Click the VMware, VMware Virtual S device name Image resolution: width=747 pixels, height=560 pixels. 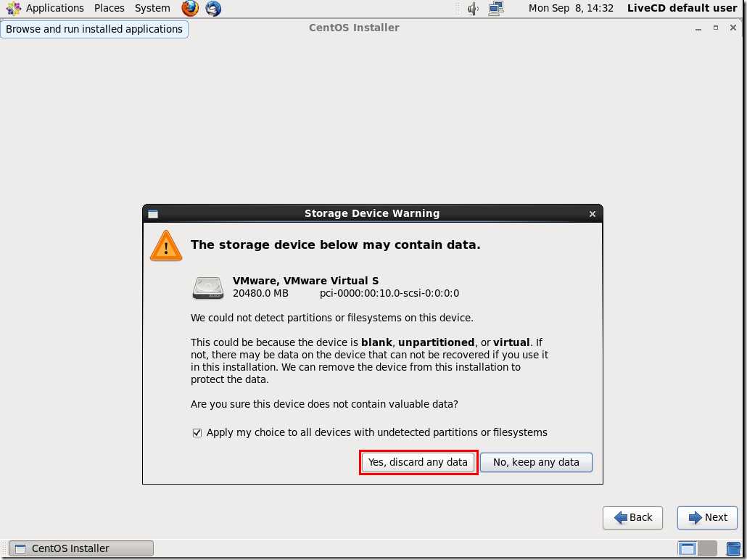point(305,281)
